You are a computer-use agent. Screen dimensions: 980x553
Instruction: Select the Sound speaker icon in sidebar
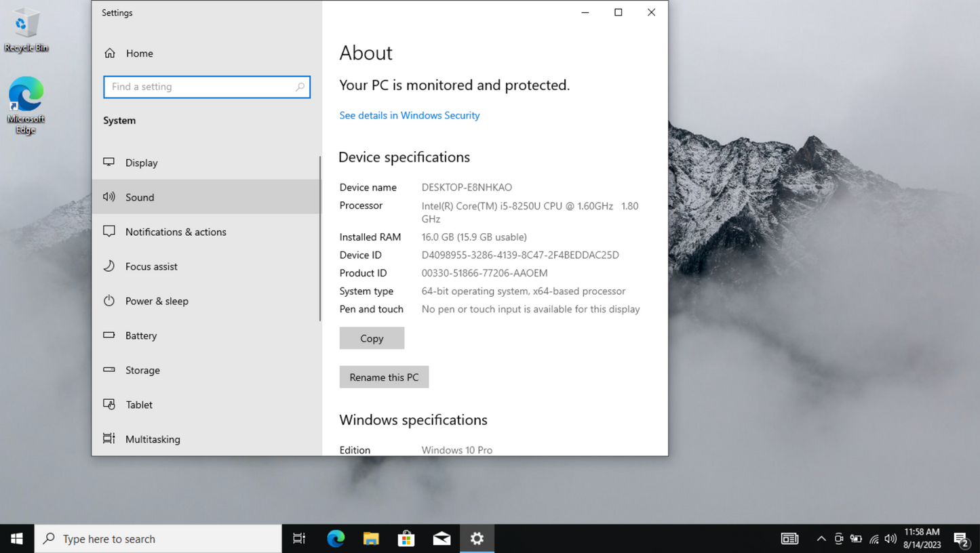109,197
